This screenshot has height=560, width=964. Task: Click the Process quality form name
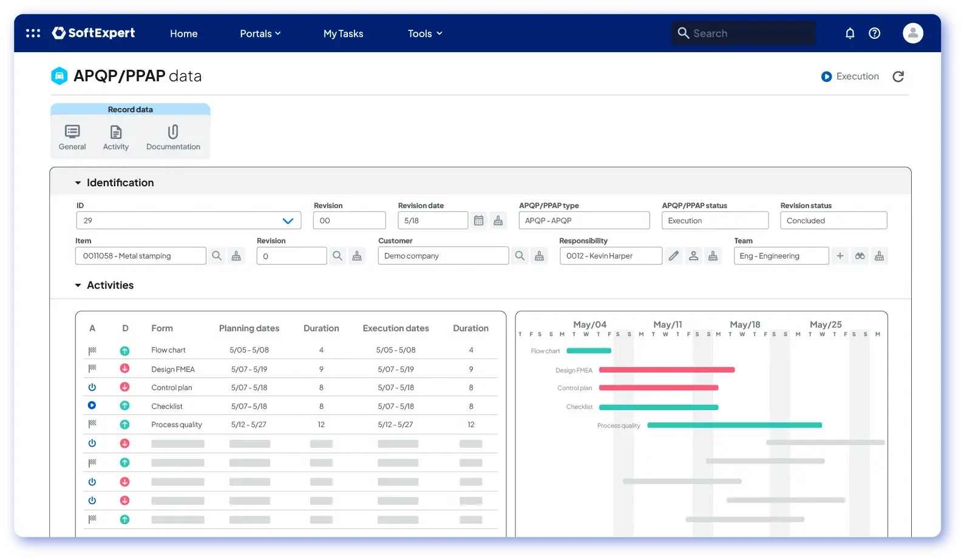[x=177, y=424]
